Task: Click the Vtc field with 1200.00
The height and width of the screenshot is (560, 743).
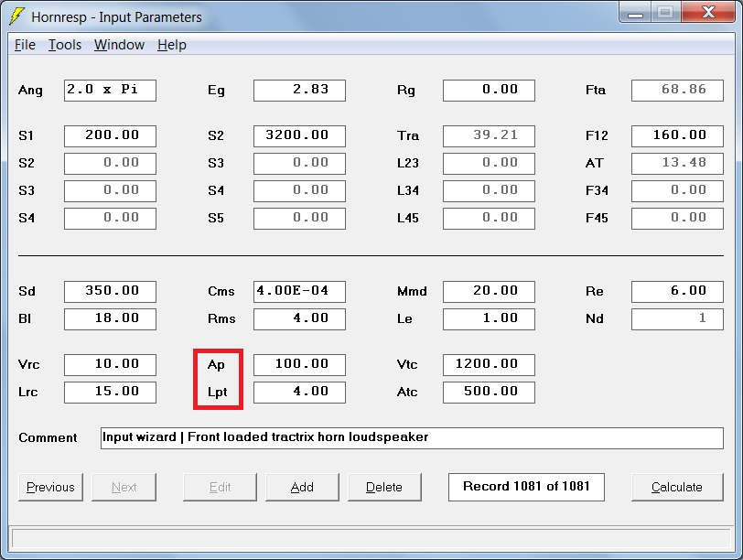Action: (x=489, y=365)
